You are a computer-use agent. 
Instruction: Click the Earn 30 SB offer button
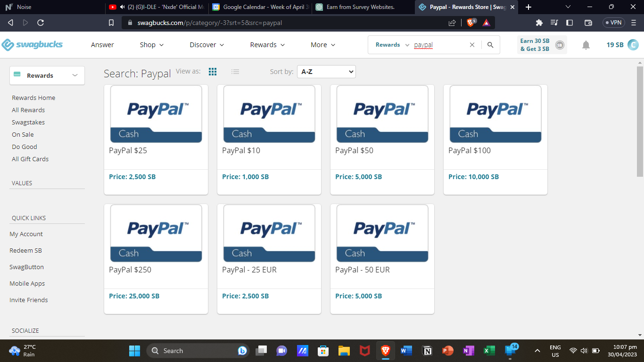pyautogui.click(x=542, y=45)
